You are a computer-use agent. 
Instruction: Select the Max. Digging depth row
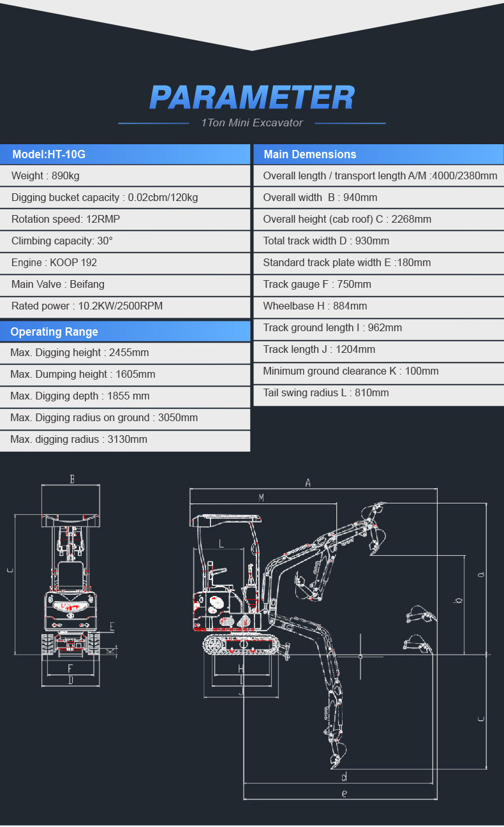(x=125, y=396)
